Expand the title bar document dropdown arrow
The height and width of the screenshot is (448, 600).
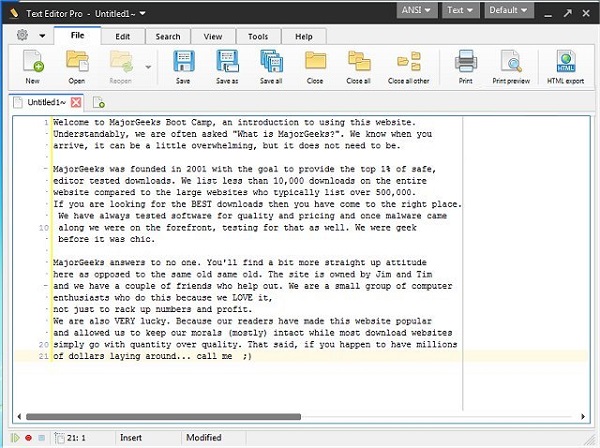coord(142,13)
